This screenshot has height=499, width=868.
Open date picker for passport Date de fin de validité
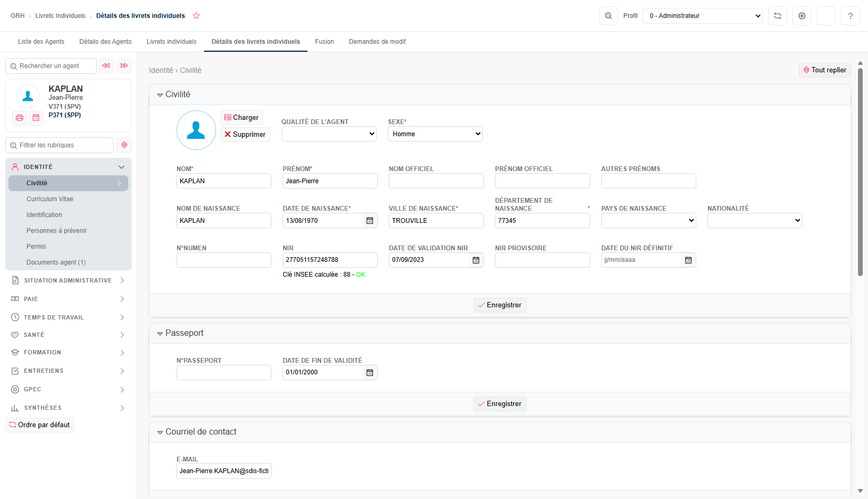(370, 372)
